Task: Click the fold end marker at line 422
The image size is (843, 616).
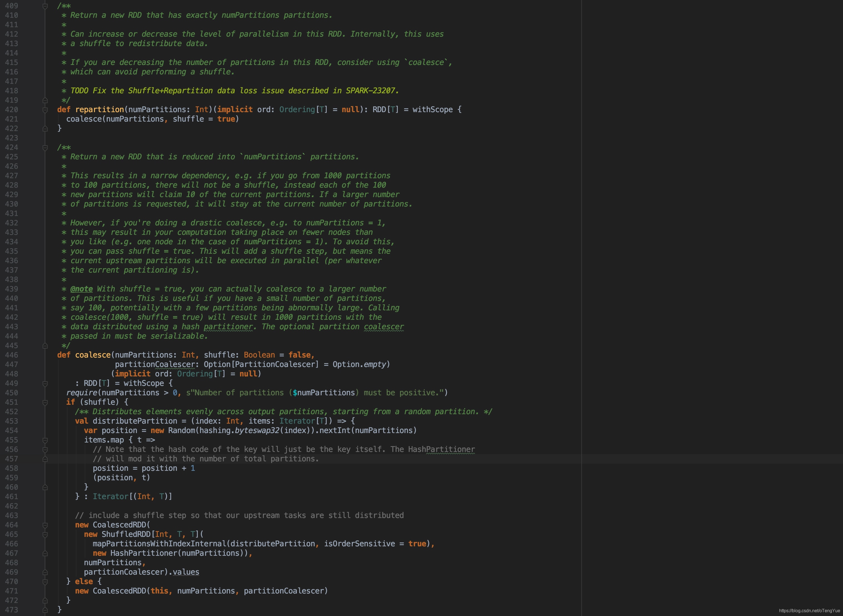Action: tap(45, 129)
